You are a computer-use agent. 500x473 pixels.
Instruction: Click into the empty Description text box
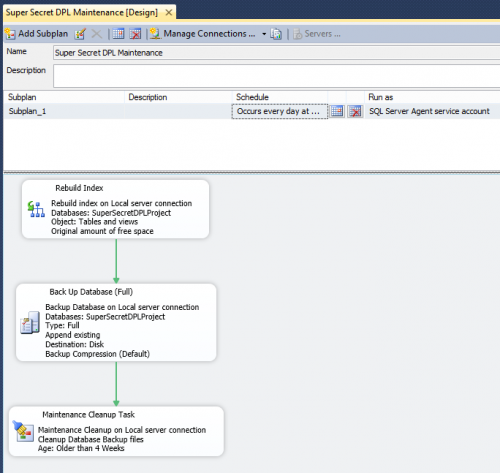(276, 76)
